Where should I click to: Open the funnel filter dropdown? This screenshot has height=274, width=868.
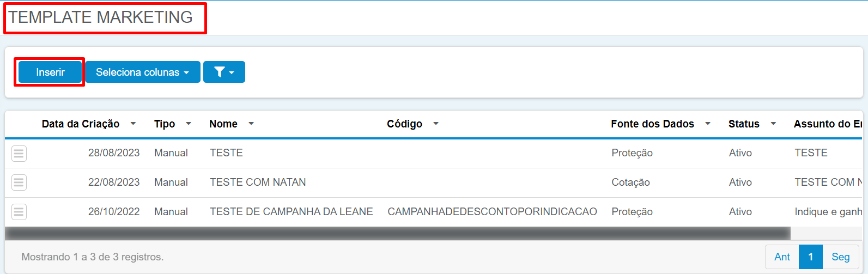(x=224, y=72)
